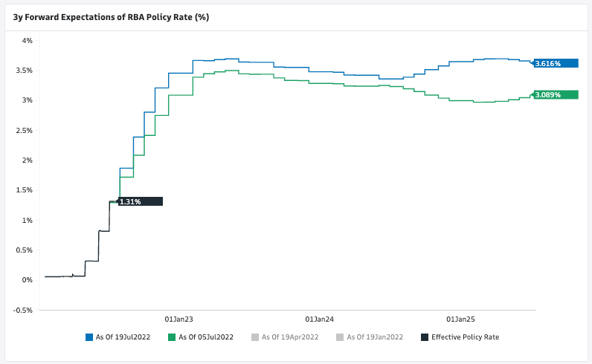Click the 2% y-axis label

pyautogui.click(x=27, y=160)
